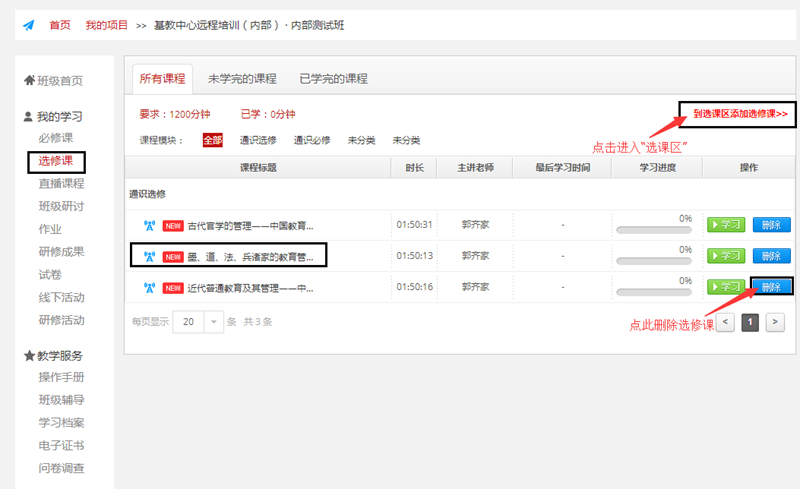Open 电子证书 in sidebar
Image resolution: width=800 pixels, height=489 pixels.
coord(61,446)
